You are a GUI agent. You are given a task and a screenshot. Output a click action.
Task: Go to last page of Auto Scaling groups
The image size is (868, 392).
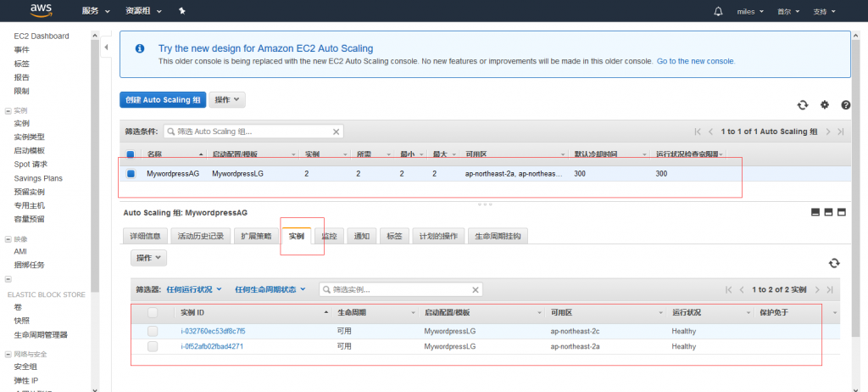[841, 132]
